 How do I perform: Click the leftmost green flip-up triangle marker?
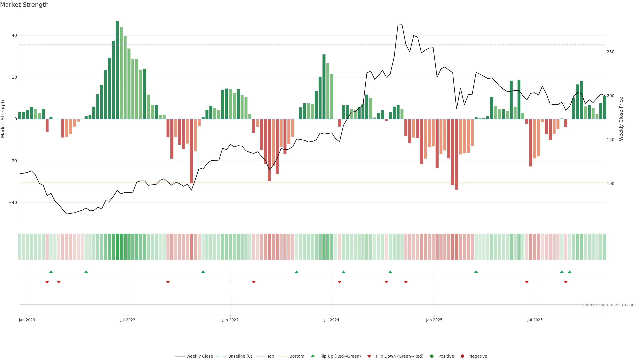[x=51, y=272]
